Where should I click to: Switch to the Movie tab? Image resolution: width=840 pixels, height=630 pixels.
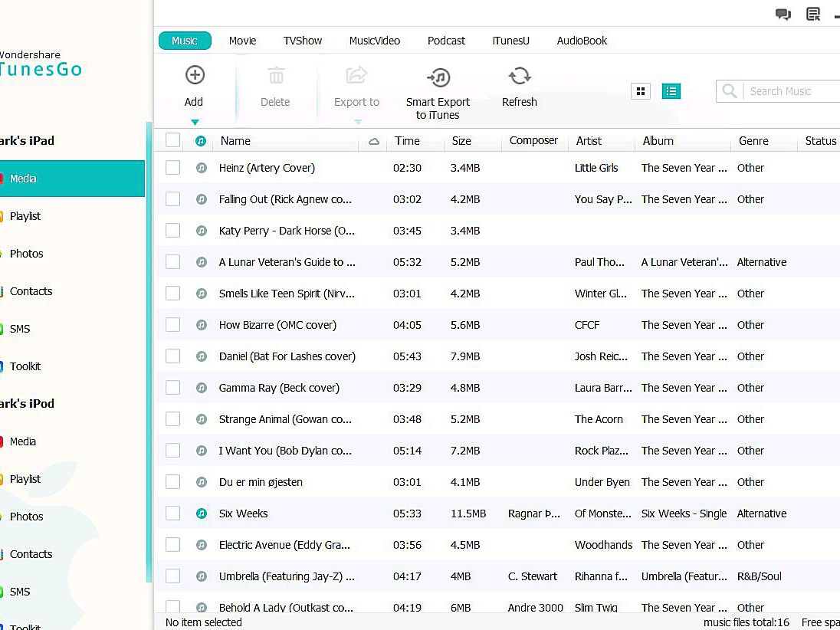[242, 41]
